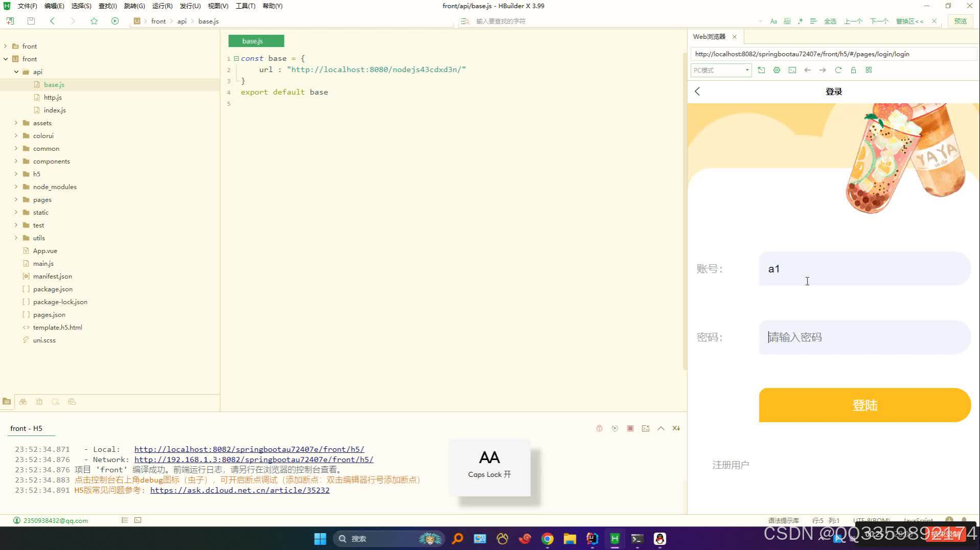This screenshot has height=550, width=980.
Task: Switch to the base.js editor tab
Action: tap(256, 41)
